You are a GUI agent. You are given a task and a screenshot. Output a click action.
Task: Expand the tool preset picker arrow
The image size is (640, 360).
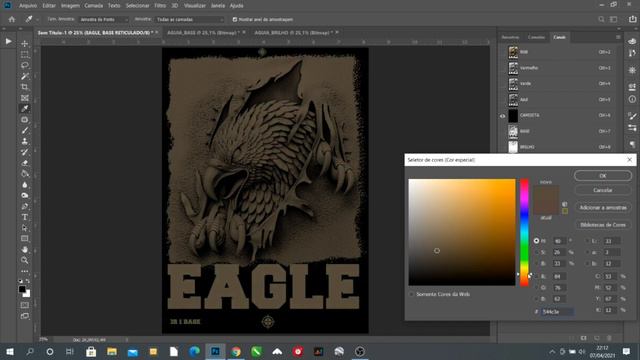38,19
